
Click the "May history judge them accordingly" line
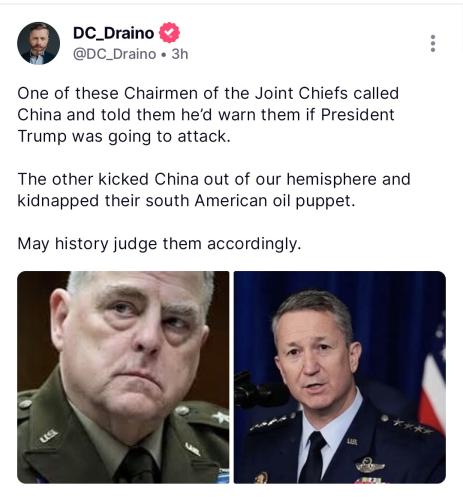click(159, 244)
